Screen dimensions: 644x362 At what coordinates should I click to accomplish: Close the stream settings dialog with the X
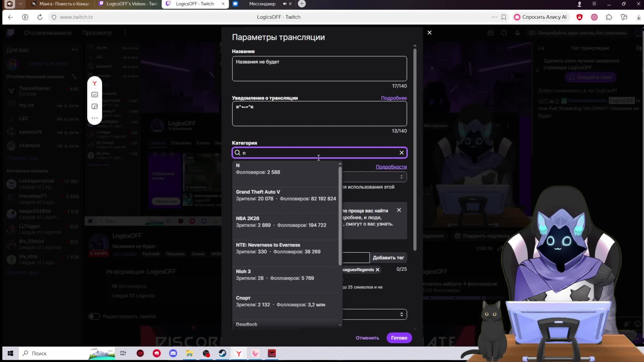pos(429,33)
